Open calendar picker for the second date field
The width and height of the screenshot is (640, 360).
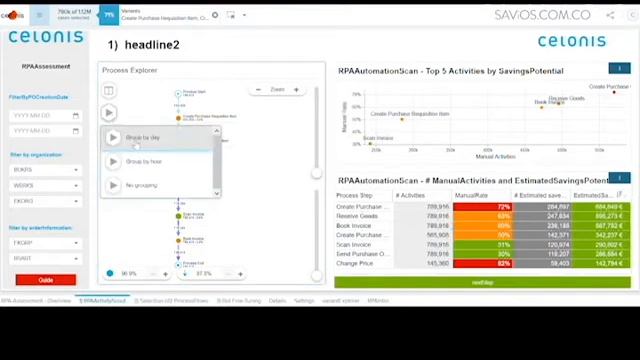[x=76, y=131]
